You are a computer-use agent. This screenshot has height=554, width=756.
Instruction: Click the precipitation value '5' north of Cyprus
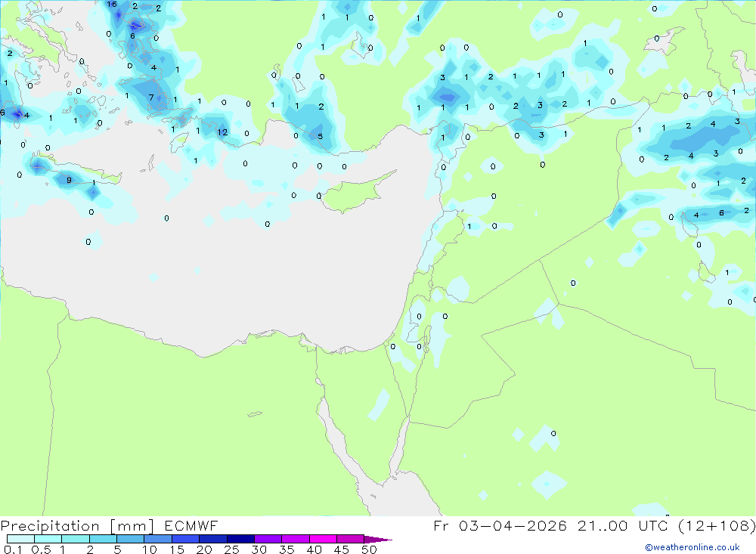[320, 137]
